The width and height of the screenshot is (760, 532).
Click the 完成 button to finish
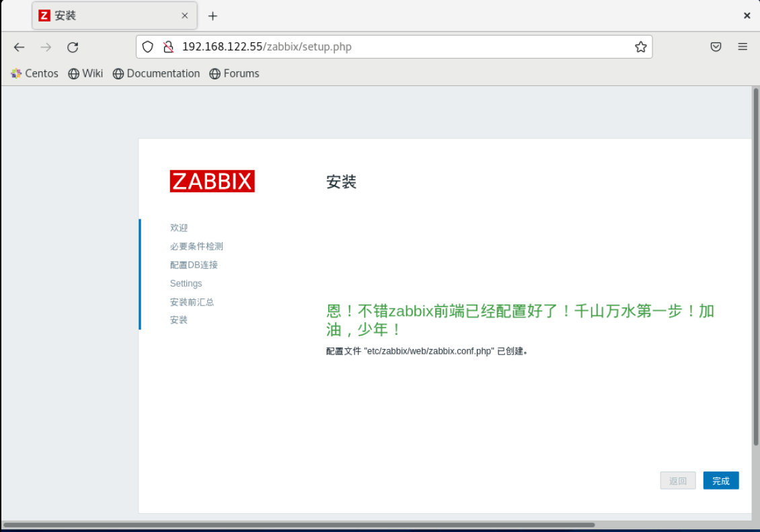click(x=721, y=481)
